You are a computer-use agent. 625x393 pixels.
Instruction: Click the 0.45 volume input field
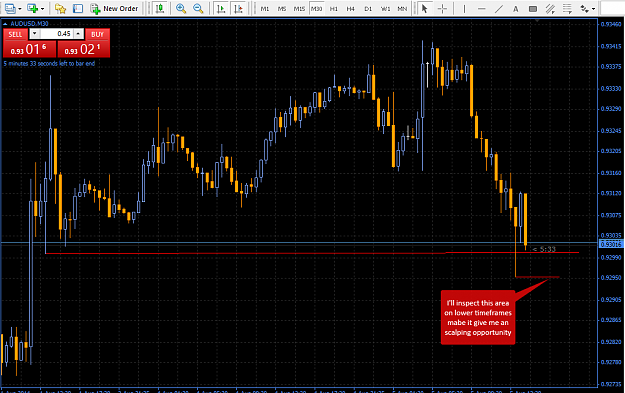click(x=57, y=34)
